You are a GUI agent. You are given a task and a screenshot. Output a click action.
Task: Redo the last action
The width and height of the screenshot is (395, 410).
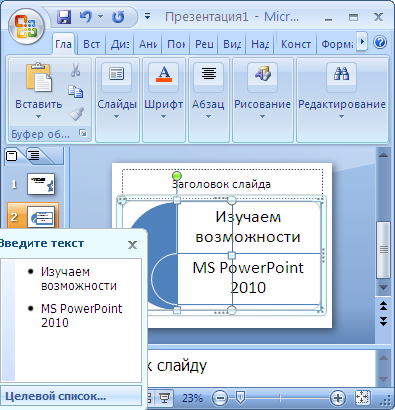coord(118,16)
